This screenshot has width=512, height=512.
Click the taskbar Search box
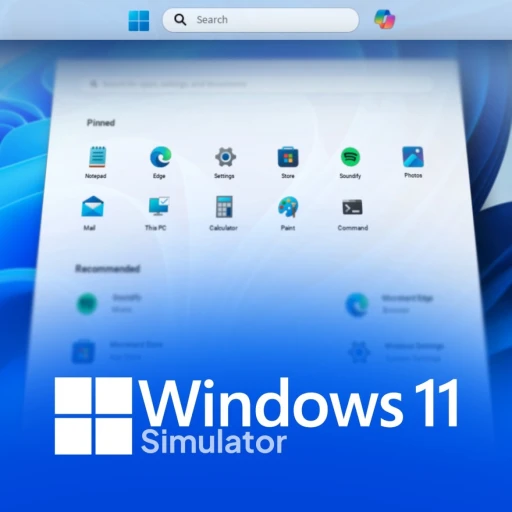(x=261, y=20)
